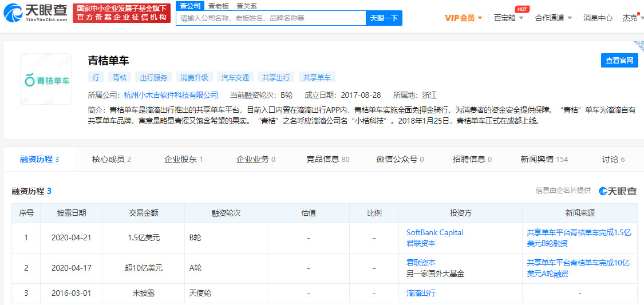Click the 查看官网 button
Image resolution: width=644 pixels, height=305 pixels.
coord(619,60)
